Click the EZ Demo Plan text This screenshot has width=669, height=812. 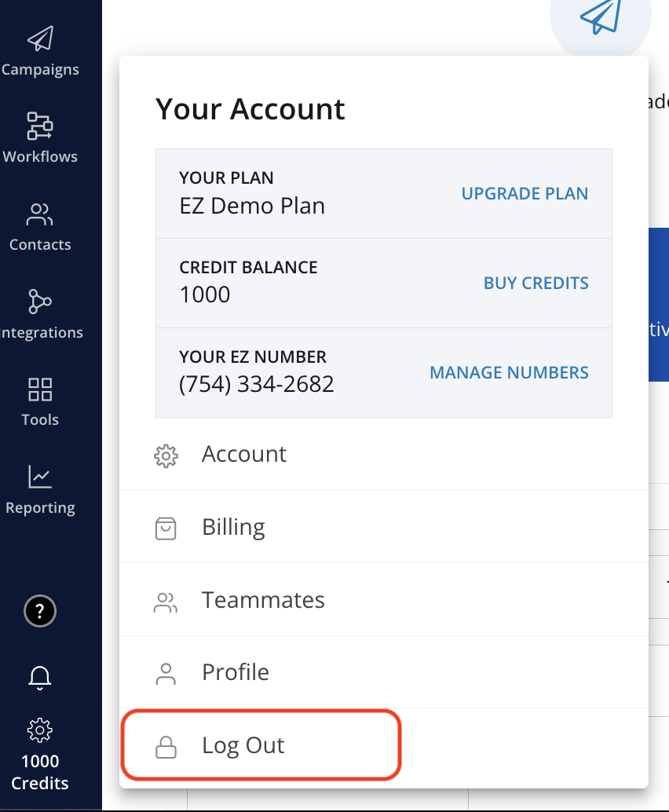coord(252,206)
